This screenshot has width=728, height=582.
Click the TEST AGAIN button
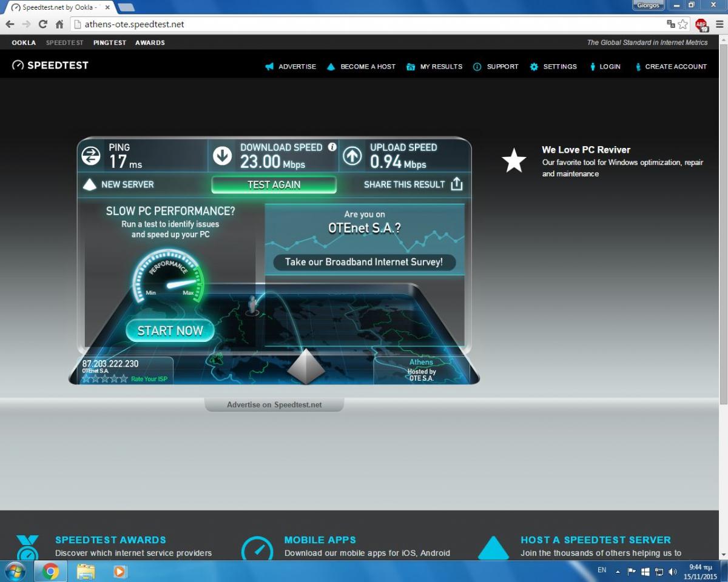click(274, 185)
